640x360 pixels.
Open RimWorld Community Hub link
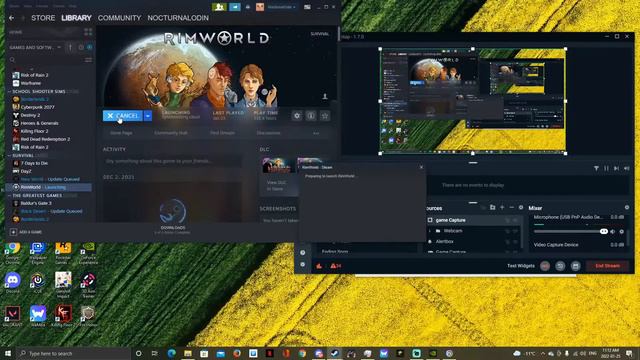point(171,133)
